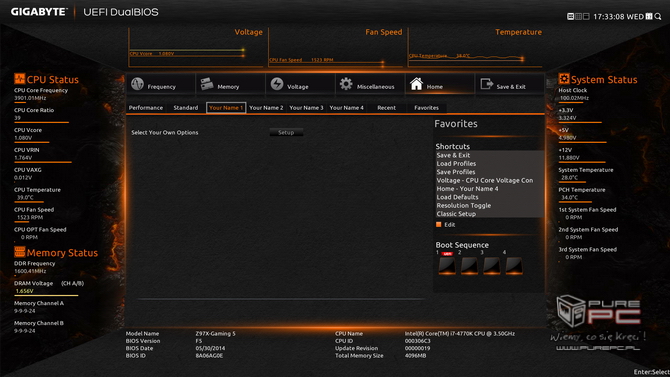Select boot sequence device 1
Screen dimensions: 670x377
point(447,265)
